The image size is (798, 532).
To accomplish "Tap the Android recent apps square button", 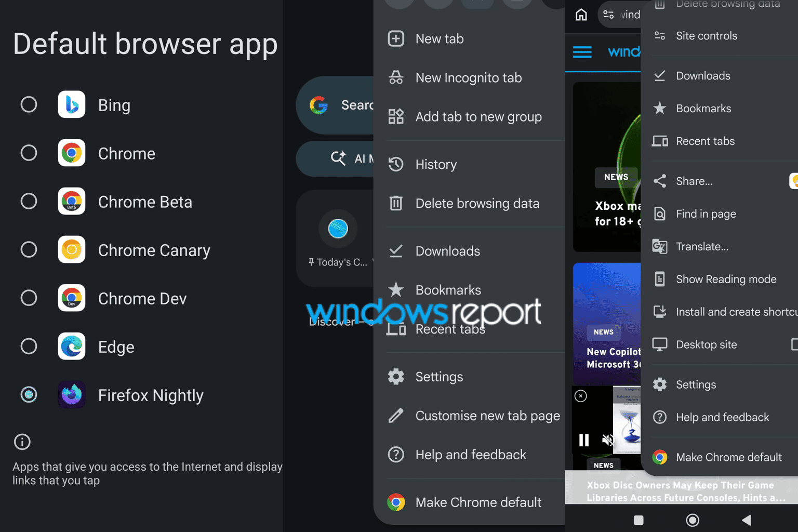I will (639, 520).
